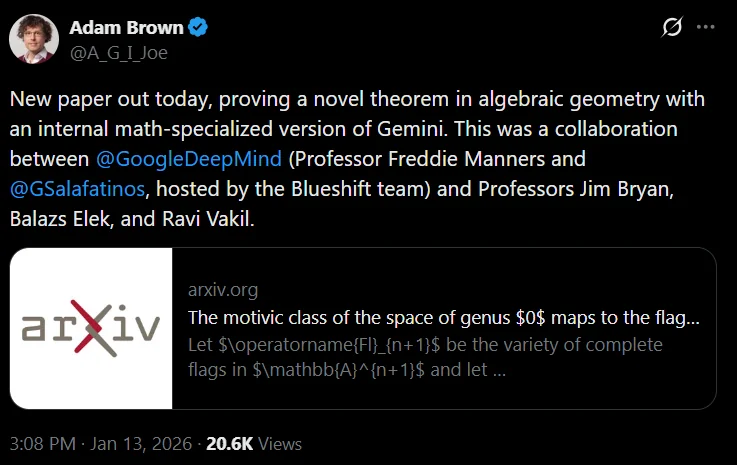The height and width of the screenshot is (465, 737).
Task: Click the 3:08 PM timestamp
Action: click(41, 443)
